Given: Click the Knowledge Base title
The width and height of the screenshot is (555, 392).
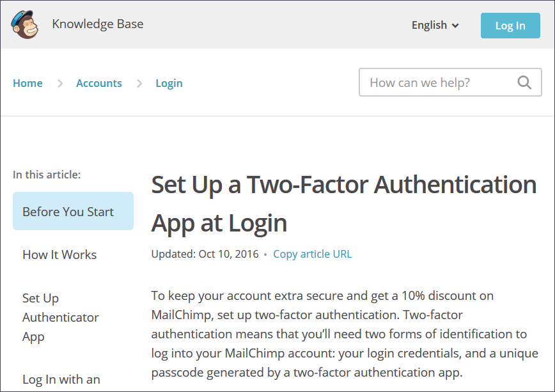Looking at the screenshot, I should point(98,24).
